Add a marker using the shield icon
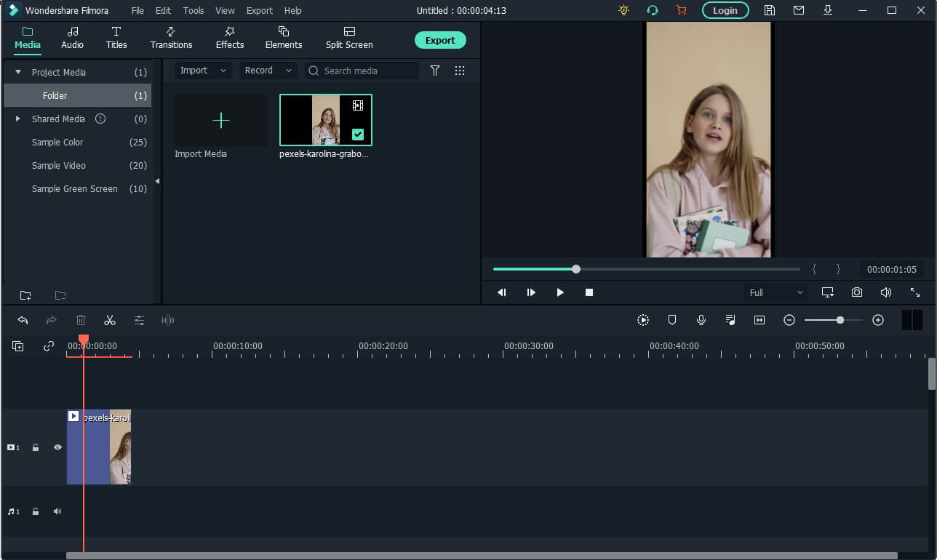937x560 pixels. click(x=672, y=320)
